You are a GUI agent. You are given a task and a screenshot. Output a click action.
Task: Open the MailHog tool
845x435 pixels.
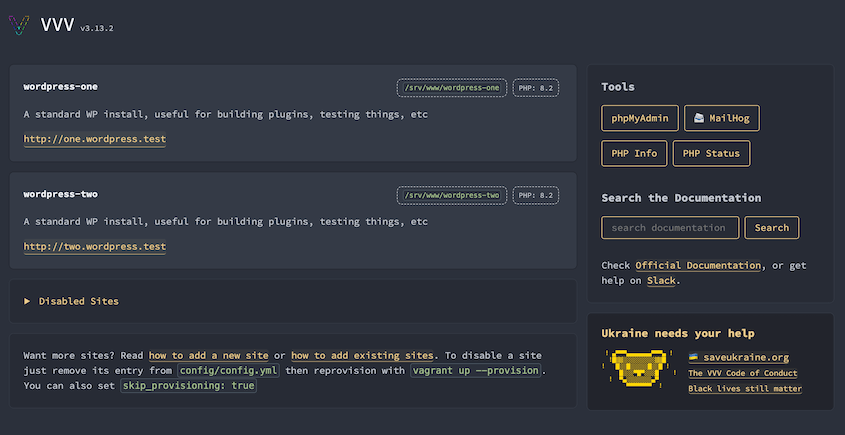coord(722,118)
